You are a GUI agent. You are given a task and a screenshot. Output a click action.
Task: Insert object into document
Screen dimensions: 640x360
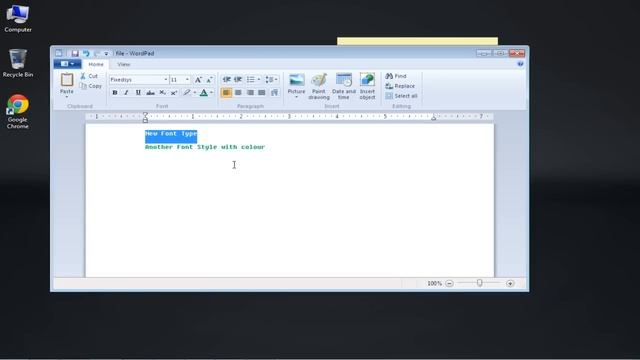367,86
